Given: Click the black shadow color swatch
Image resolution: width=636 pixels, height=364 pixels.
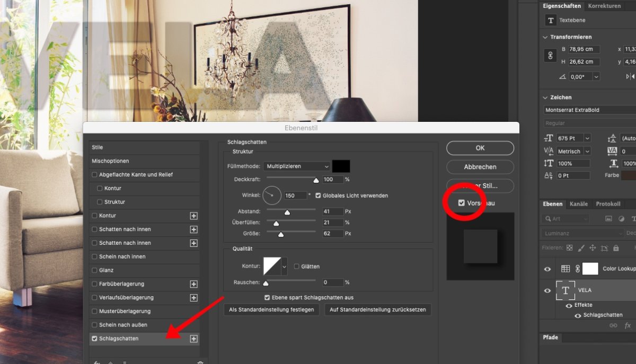Looking at the screenshot, I should (x=341, y=166).
